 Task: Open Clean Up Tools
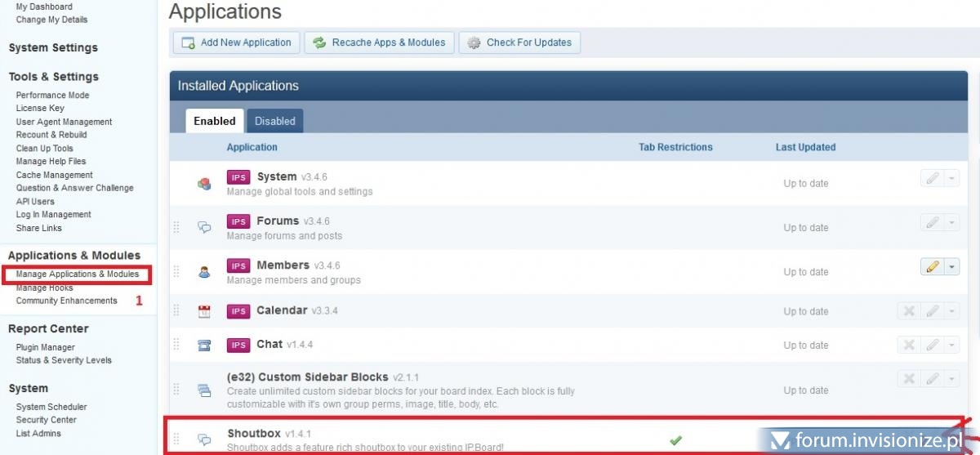tap(45, 148)
